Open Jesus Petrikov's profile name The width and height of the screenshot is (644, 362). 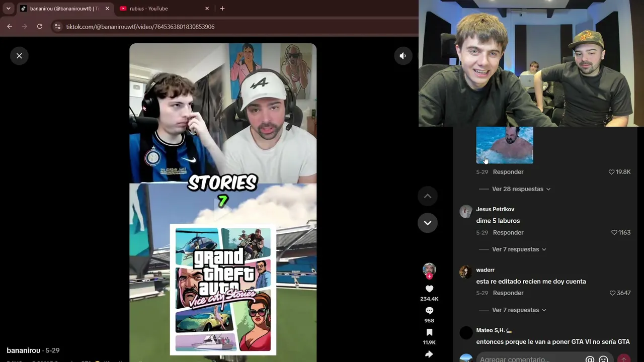495,209
